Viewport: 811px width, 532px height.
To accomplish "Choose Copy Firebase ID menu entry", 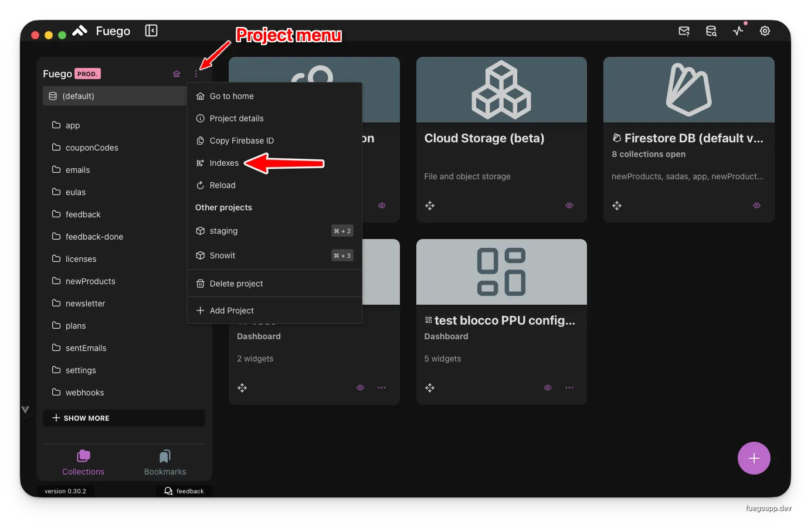I will click(242, 141).
